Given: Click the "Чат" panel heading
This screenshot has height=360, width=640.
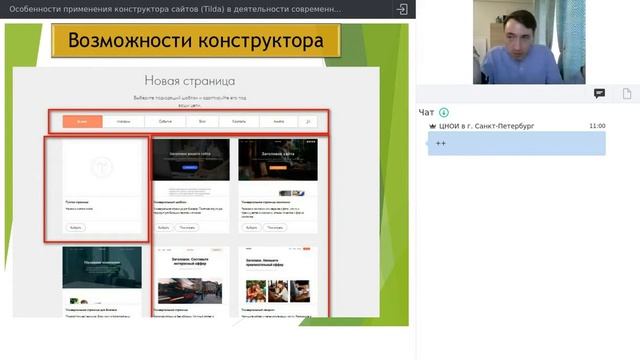Looking at the screenshot, I should [x=426, y=112].
